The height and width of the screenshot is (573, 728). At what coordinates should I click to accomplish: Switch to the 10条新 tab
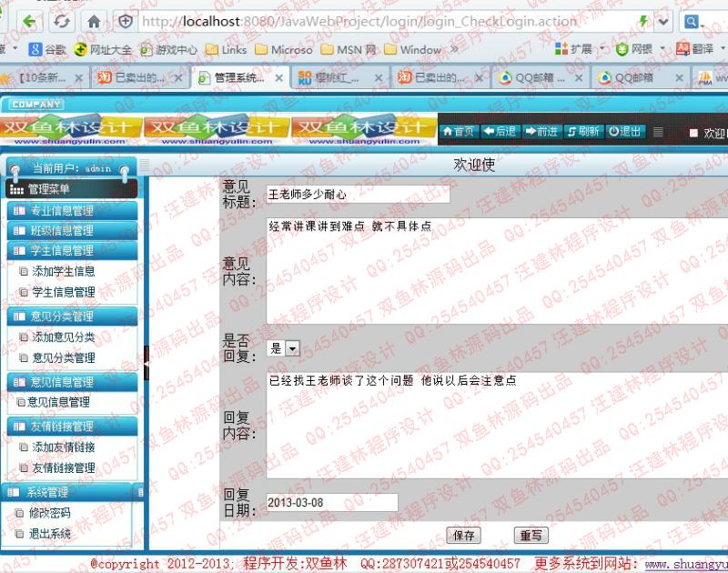click(x=42, y=77)
